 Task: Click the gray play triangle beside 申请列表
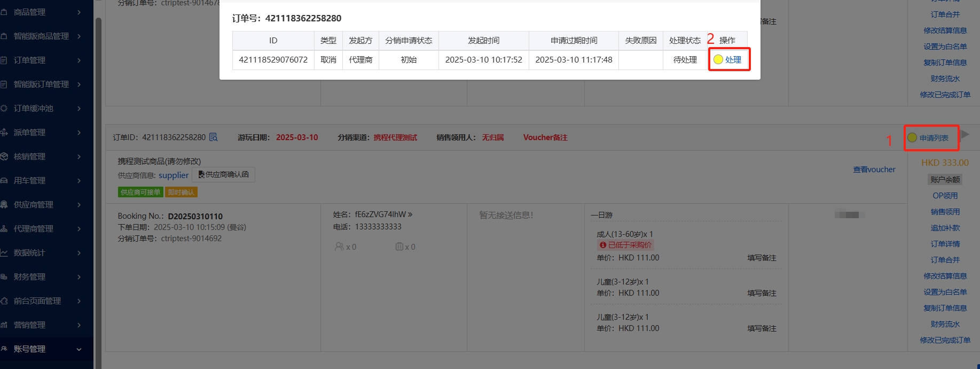tap(965, 134)
